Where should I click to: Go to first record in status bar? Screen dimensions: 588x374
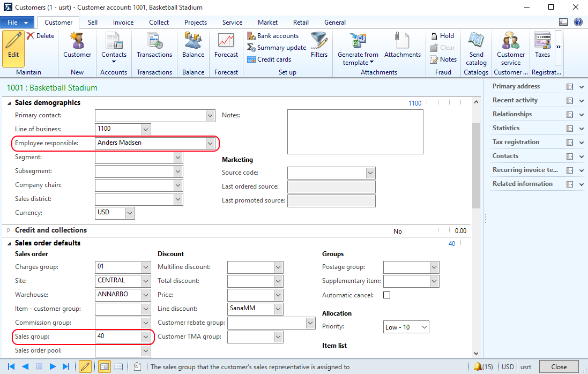coord(11,366)
